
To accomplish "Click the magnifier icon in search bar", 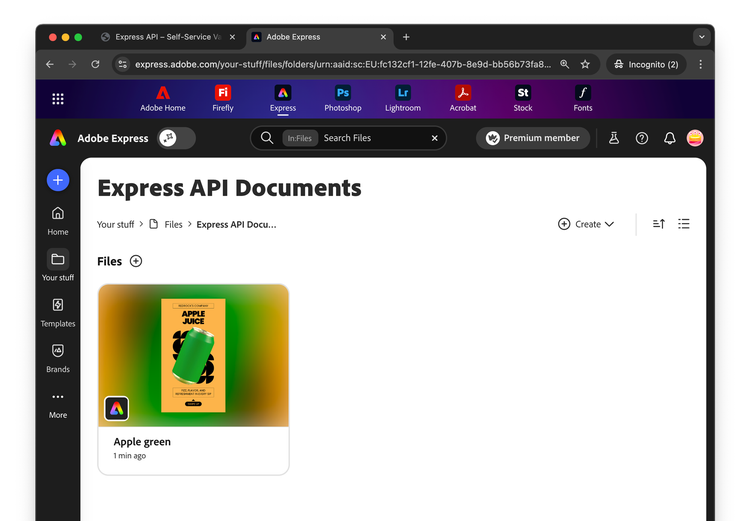I will coord(267,138).
